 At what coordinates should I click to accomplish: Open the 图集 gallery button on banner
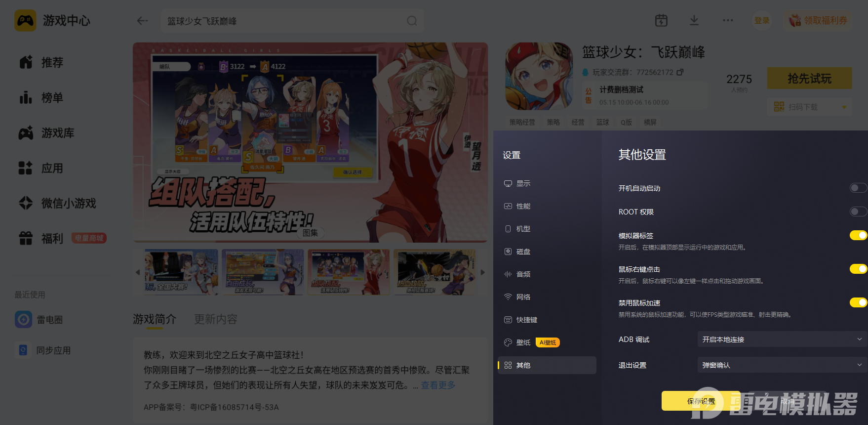click(311, 233)
